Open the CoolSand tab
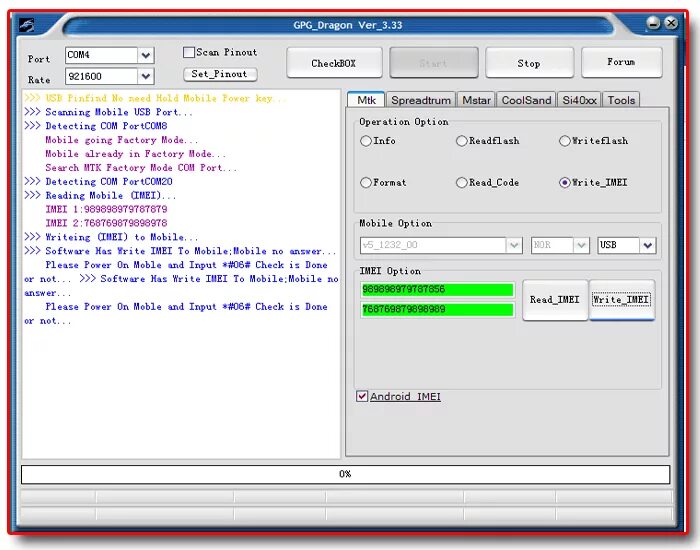 pyautogui.click(x=526, y=100)
